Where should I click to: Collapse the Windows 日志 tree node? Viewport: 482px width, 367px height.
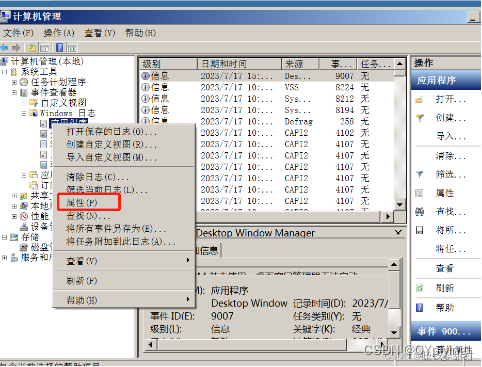24,113
